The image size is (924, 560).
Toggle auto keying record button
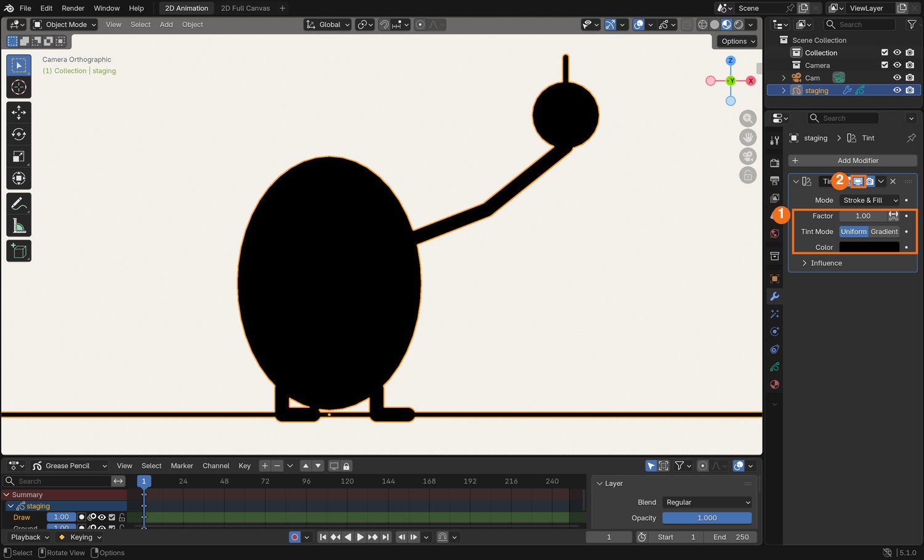pyautogui.click(x=294, y=537)
